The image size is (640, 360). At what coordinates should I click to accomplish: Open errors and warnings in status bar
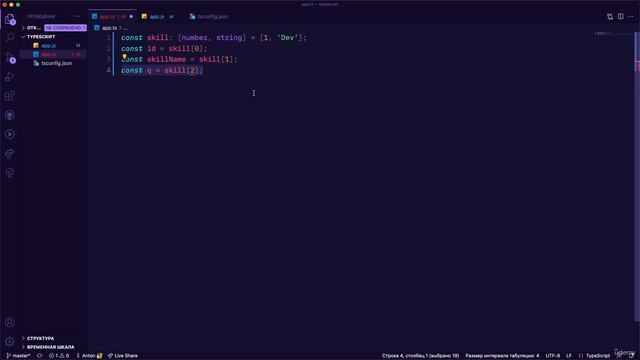(59, 356)
